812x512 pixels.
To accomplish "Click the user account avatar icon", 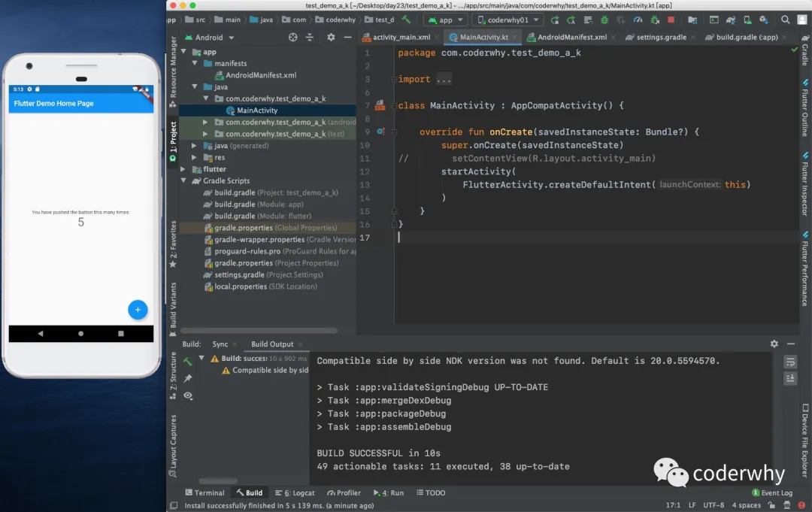I will pyautogui.click(x=802, y=20).
